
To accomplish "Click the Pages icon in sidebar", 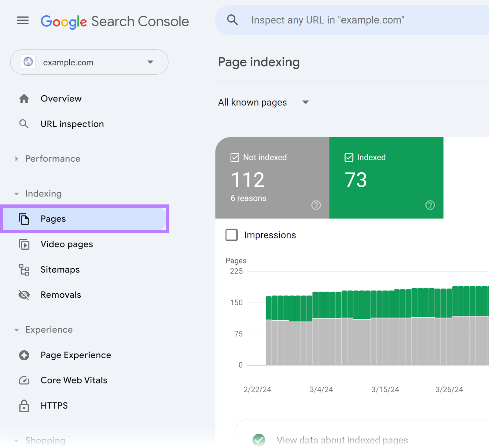I will pos(24,219).
